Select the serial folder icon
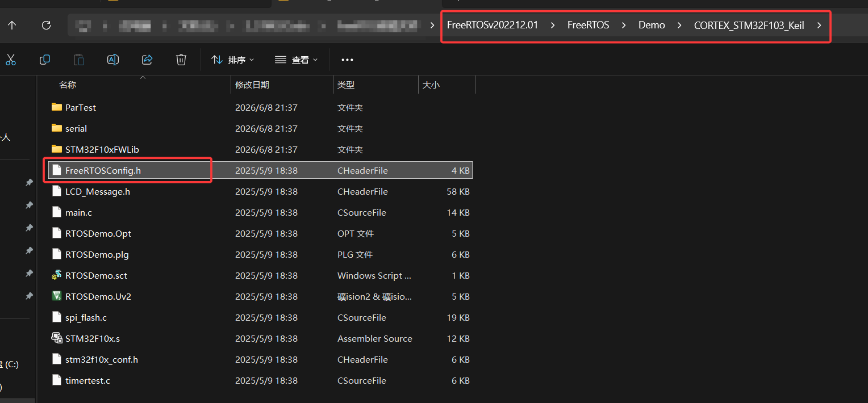The image size is (868, 403). [56, 128]
